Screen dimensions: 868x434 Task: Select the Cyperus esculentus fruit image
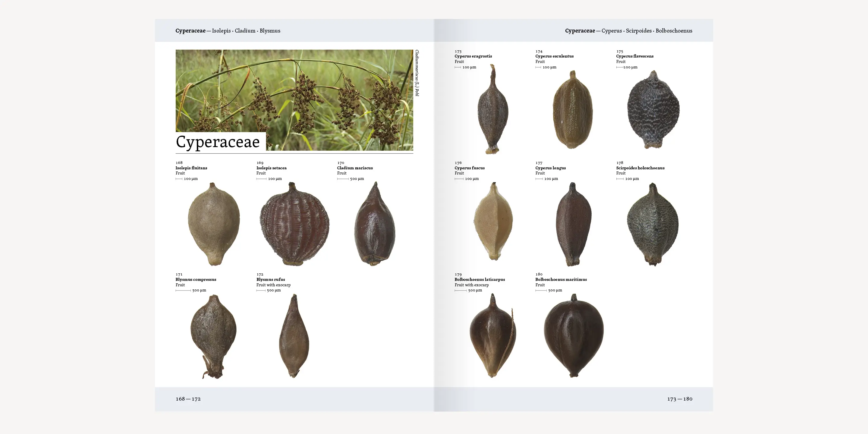point(573,109)
